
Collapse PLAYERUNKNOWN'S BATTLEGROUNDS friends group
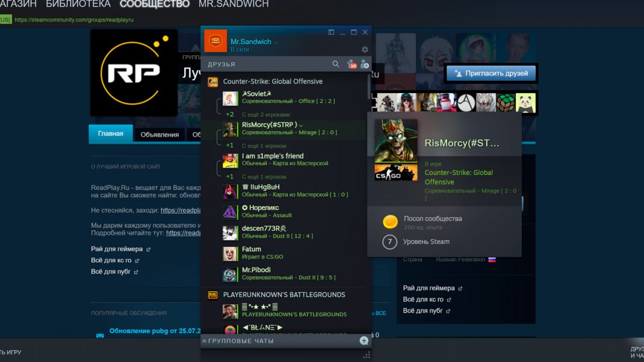284,295
